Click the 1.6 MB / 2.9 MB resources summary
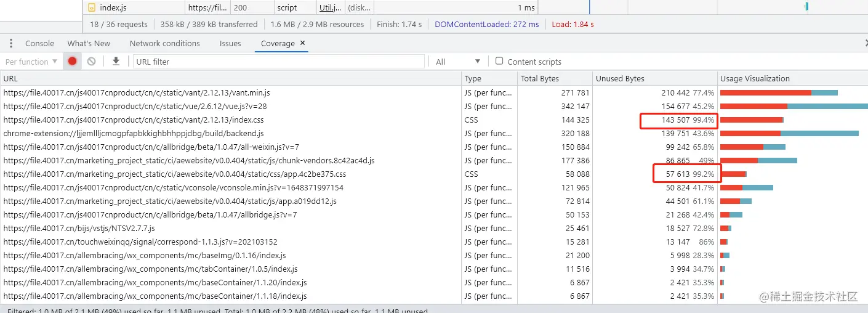 tap(317, 25)
